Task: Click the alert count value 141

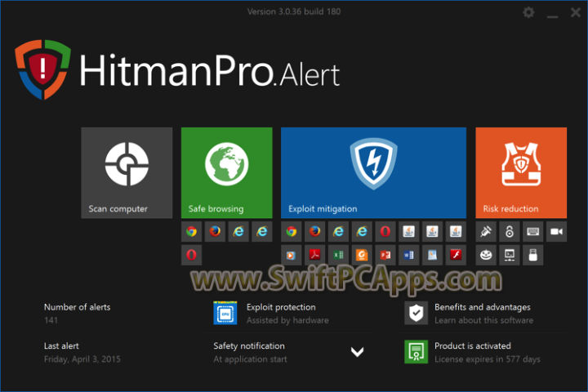Action: [51, 320]
